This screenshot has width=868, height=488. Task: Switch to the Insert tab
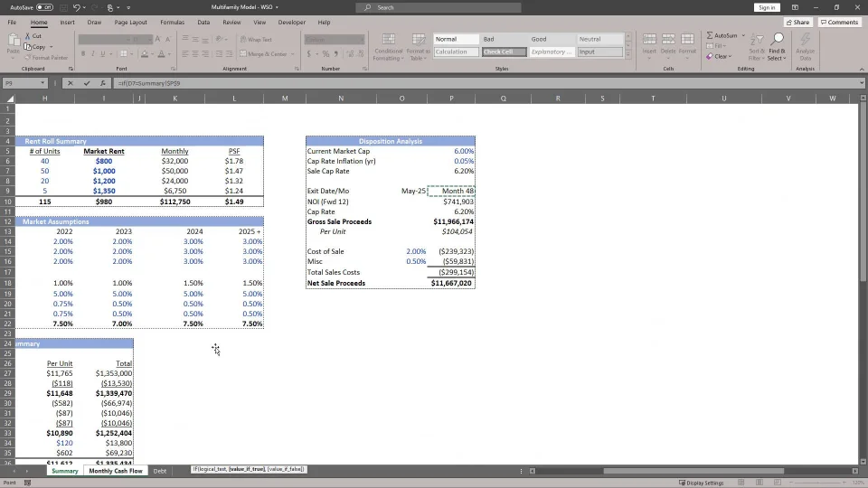tap(67, 23)
